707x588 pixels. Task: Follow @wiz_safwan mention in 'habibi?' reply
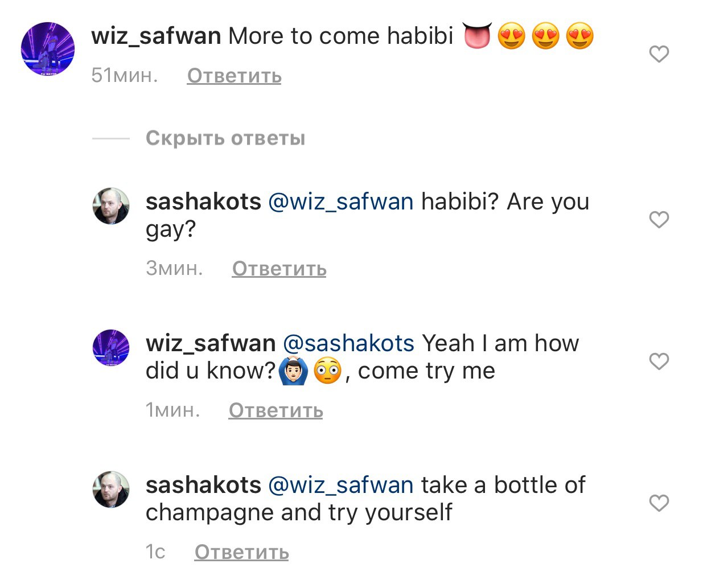(341, 202)
